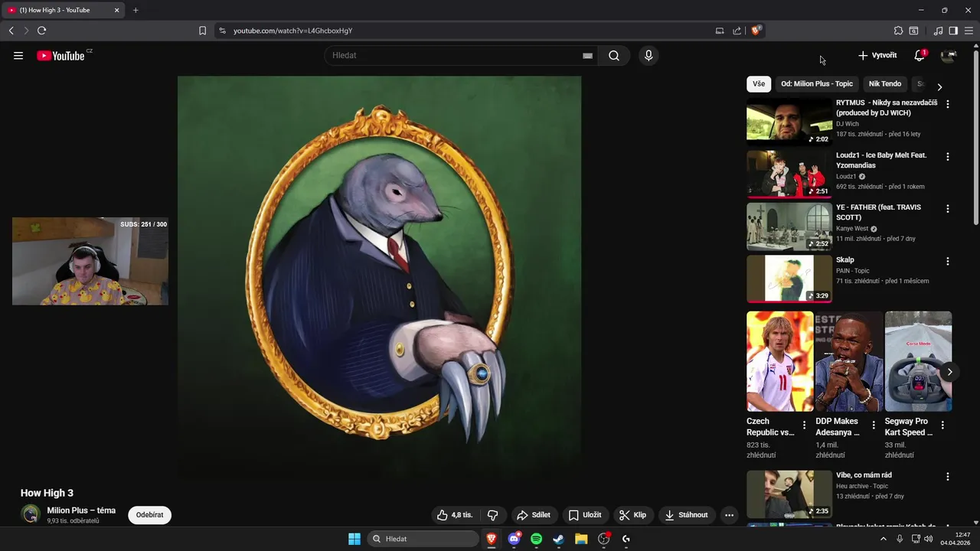Open more actions ellipsis under video
Image resolution: width=980 pixels, height=551 pixels.
click(x=729, y=515)
